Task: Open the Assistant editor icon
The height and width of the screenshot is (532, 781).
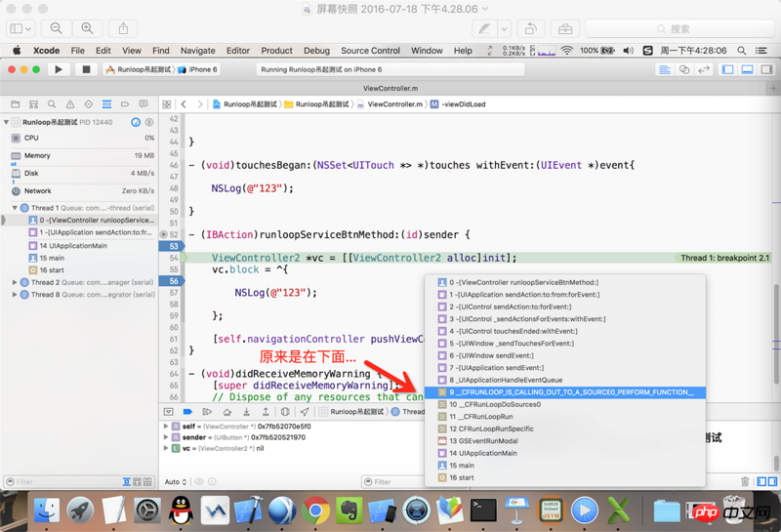Action: point(684,69)
